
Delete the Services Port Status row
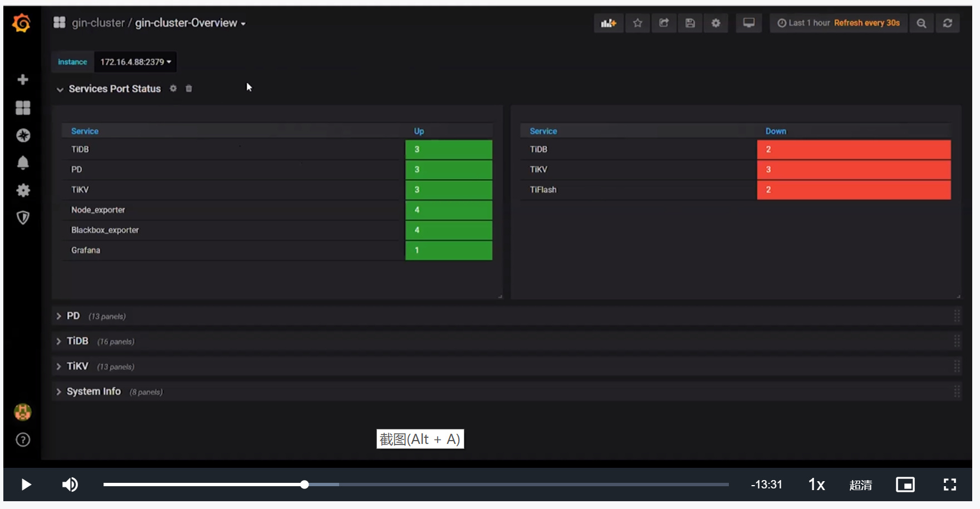(189, 88)
